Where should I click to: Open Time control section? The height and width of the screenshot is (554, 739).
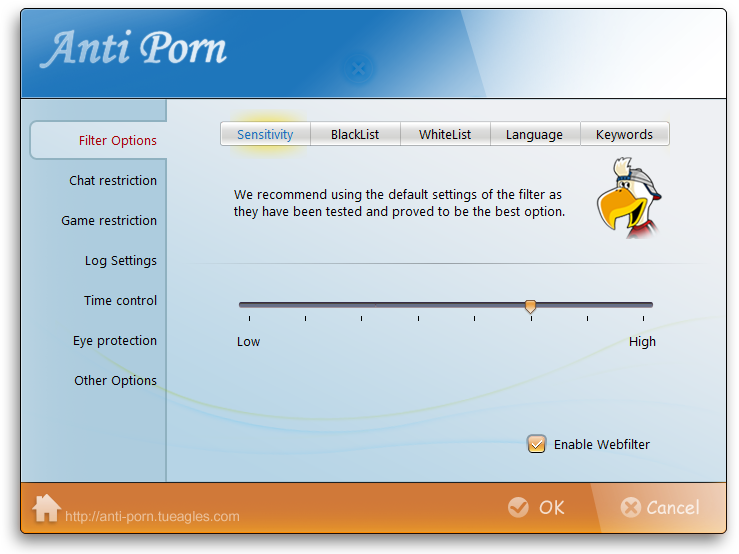tap(120, 300)
